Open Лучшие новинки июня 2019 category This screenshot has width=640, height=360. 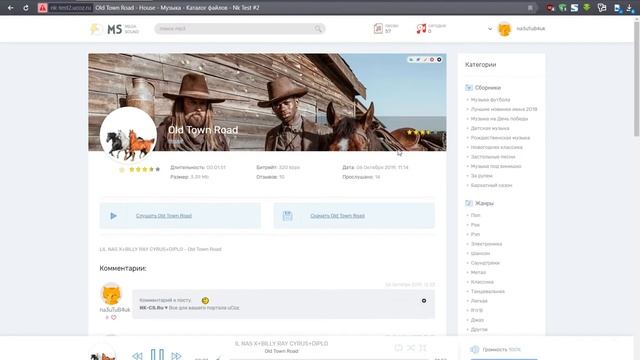(x=504, y=109)
